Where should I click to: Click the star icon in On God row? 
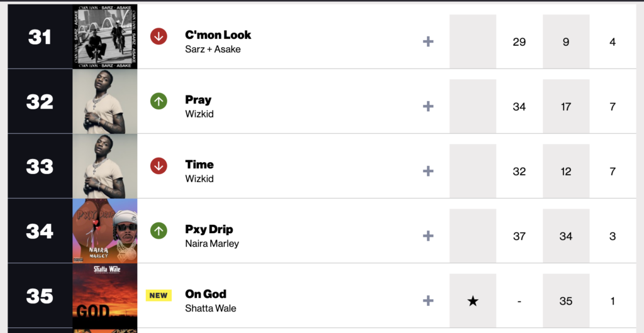[x=473, y=301]
